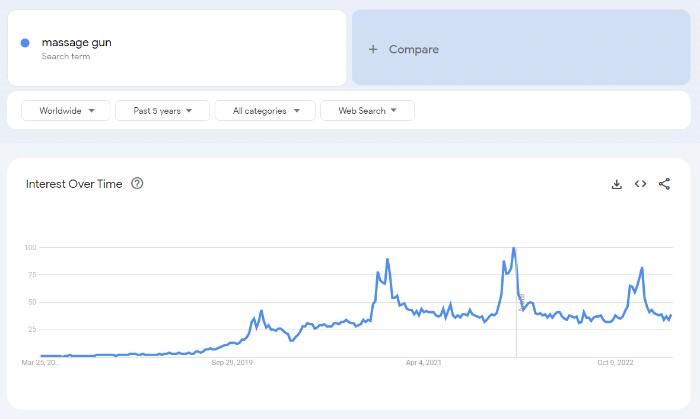700x419 pixels.
Task: Click the 75 value on the y-axis
Action: point(30,274)
